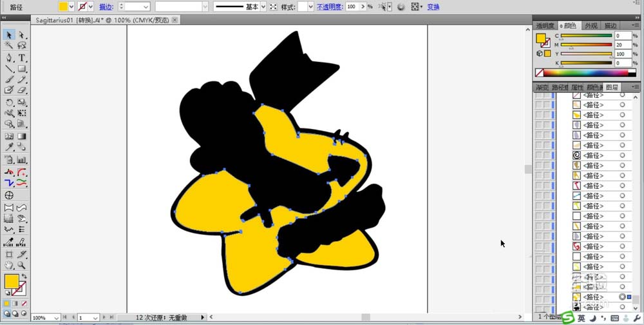Select the Eyedropper tool
Screen dimensions: 644x325
[9, 147]
